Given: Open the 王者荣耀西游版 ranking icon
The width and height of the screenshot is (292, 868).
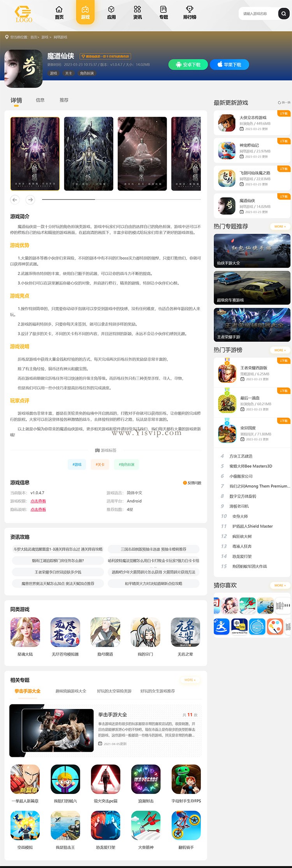Looking at the screenshot, I should point(227,373).
